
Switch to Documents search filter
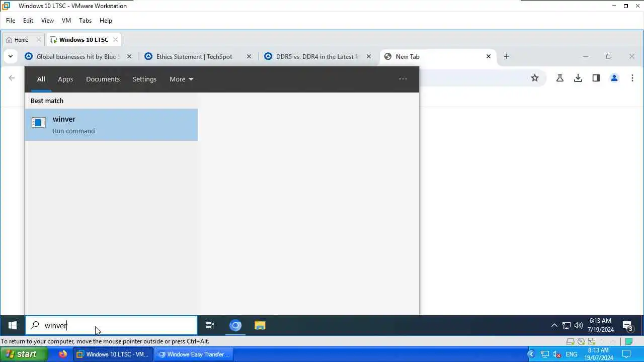tap(103, 79)
